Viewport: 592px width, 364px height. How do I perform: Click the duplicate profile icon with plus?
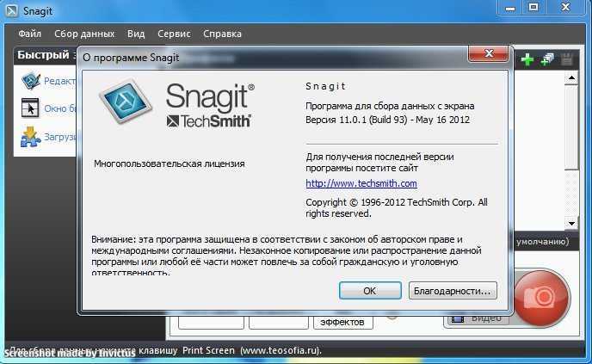coord(547,59)
